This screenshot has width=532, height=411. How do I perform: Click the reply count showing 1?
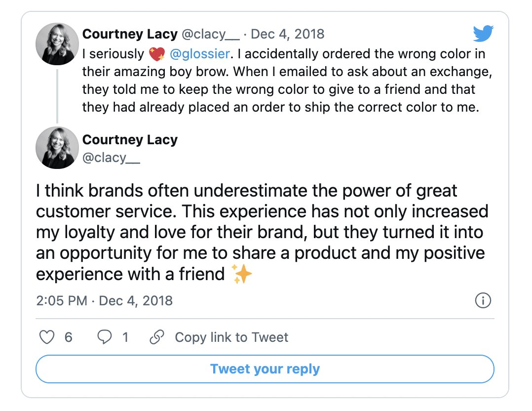tap(125, 337)
